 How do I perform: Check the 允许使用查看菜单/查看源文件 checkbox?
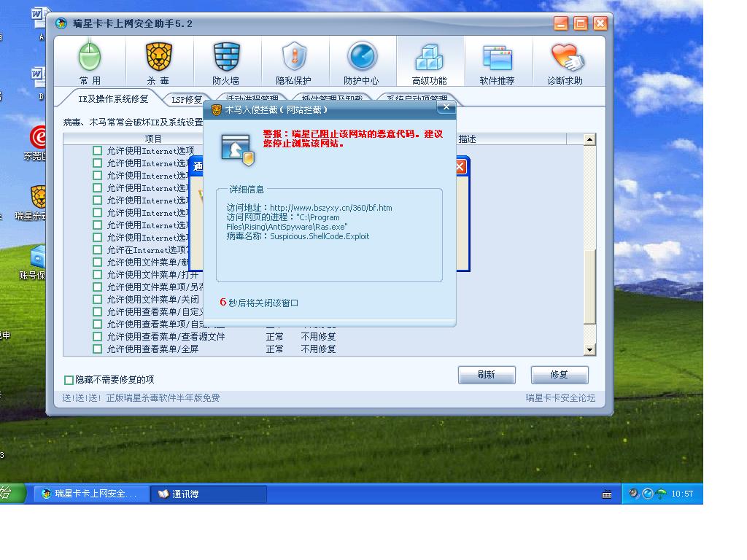(x=97, y=336)
